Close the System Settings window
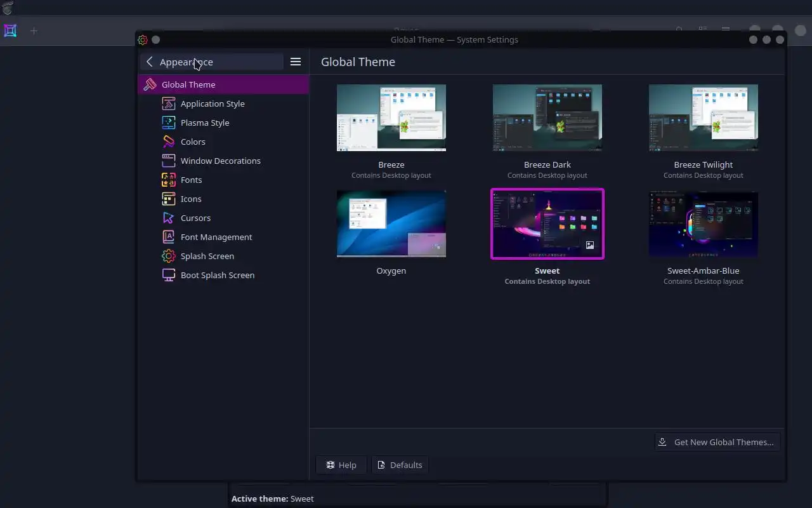Viewport: 812px width, 508px height. point(780,39)
